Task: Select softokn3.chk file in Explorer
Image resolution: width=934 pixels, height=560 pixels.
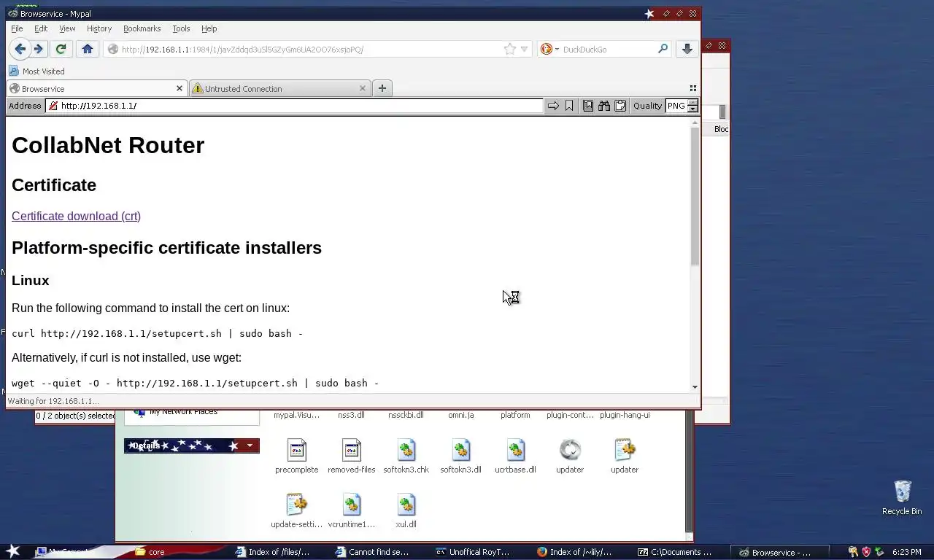Action: [x=406, y=456]
